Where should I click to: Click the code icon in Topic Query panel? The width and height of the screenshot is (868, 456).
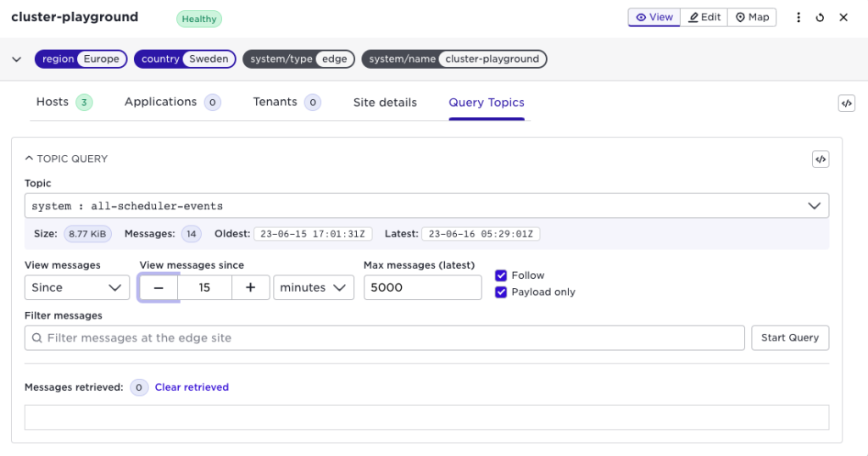(x=820, y=159)
